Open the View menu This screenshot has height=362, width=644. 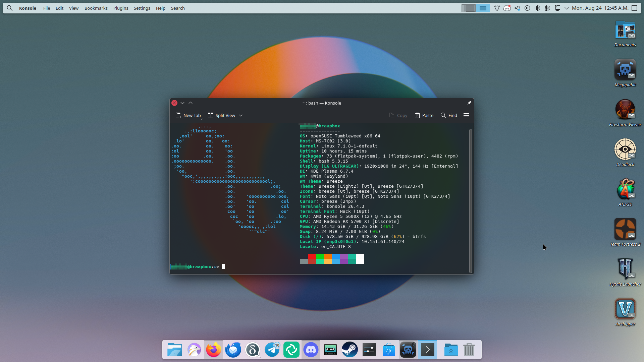coord(74,8)
